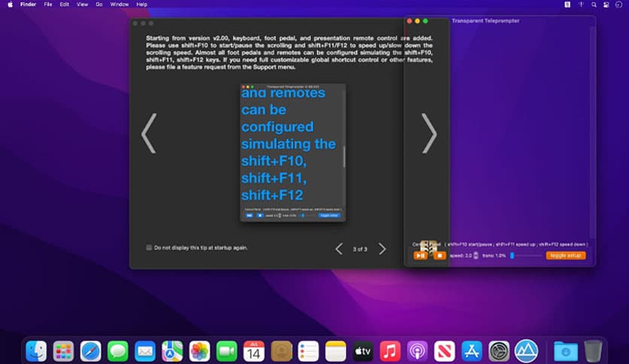Open Reminders from the Dock
629x364 pixels.
(308, 351)
